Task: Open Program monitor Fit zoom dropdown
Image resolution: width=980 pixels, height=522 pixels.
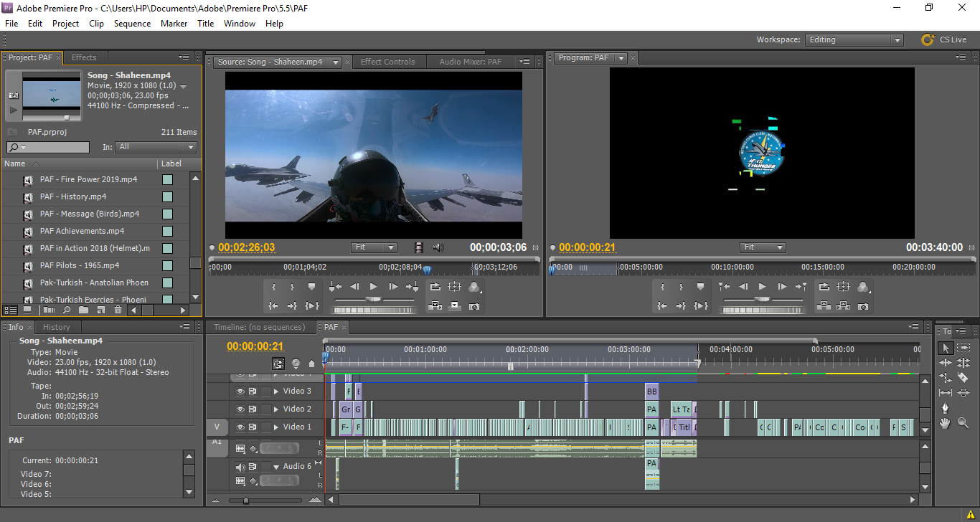Action: point(763,247)
